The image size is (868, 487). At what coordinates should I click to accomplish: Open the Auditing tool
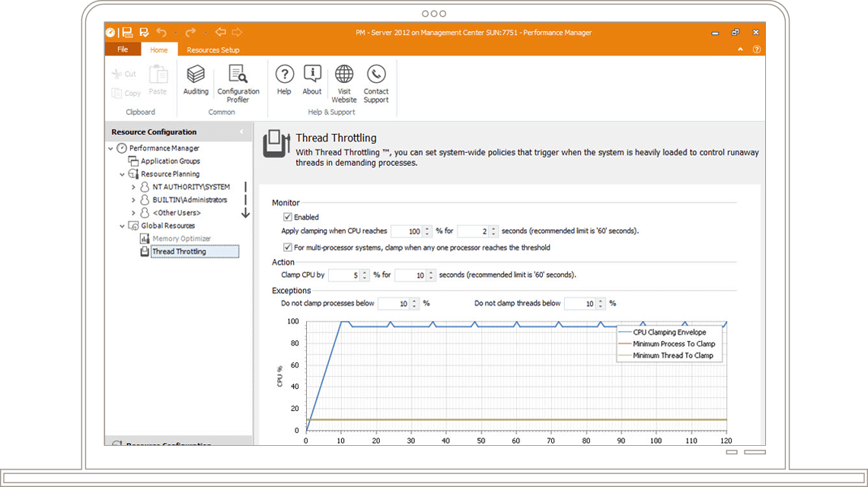[x=196, y=80]
